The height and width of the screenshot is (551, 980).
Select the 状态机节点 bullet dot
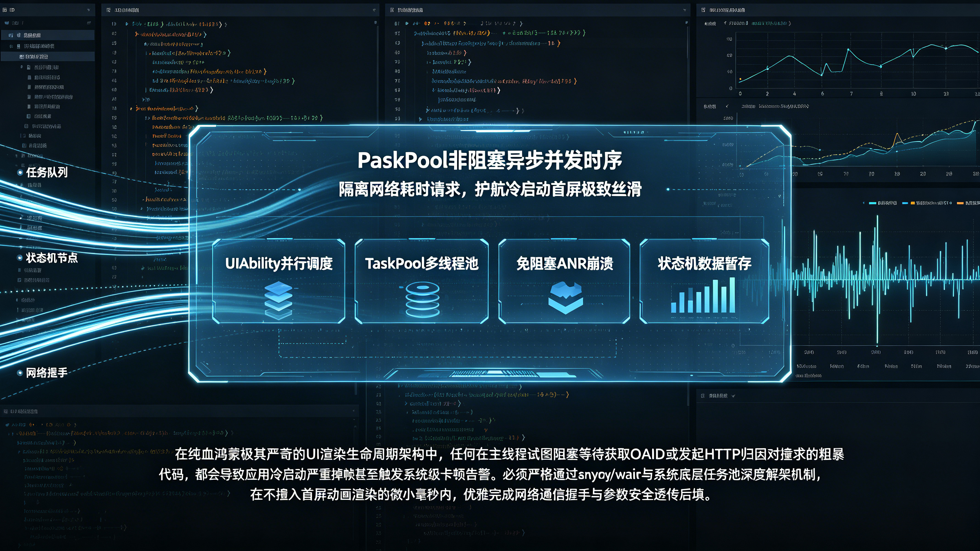tap(20, 258)
